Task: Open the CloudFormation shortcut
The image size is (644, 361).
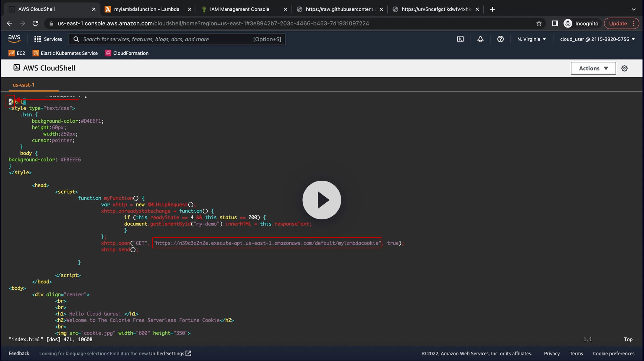Action: (127, 53)
